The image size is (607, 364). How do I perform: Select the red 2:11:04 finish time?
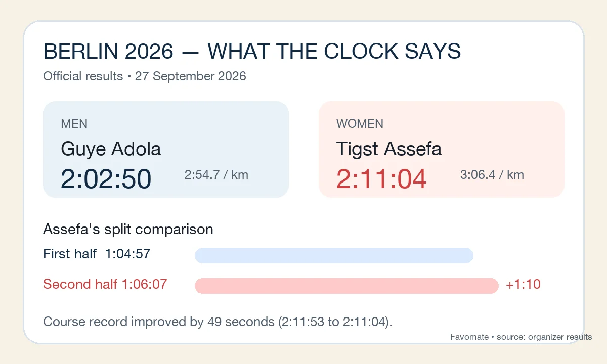click(382, 179)
